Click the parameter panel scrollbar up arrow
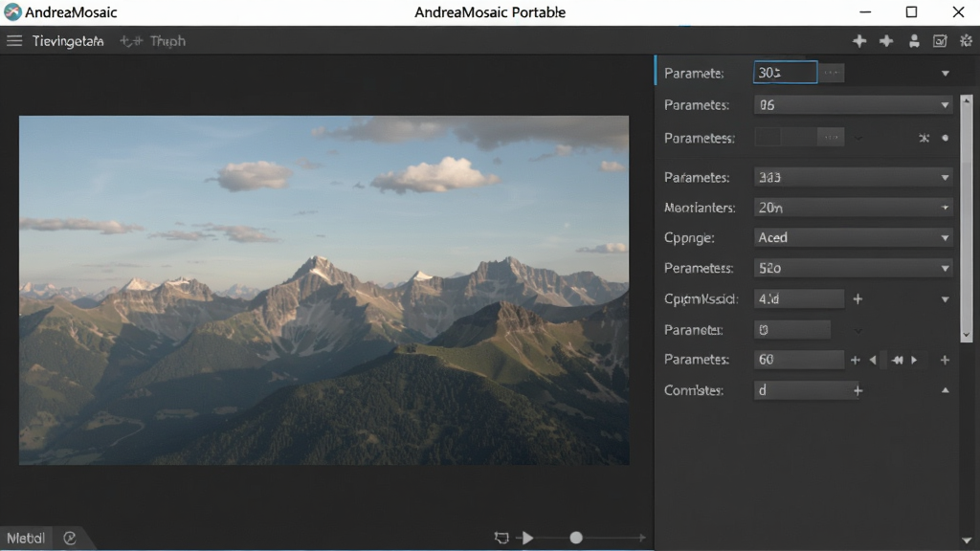This screenshot has height=551, width=980. pos(967,99)
